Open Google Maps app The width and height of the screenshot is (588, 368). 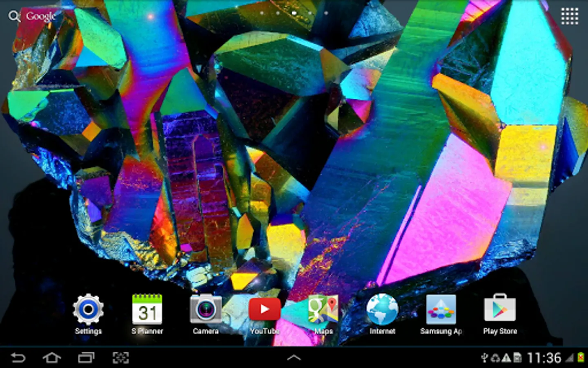pos(323,314)
